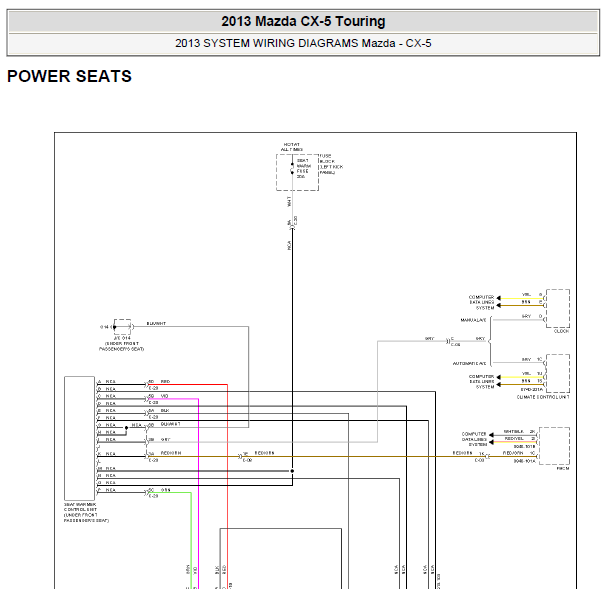Viewport: 606px width, 589px height.
Task: Click the 'J/C 014' label
Action: (x=122, y=338)
